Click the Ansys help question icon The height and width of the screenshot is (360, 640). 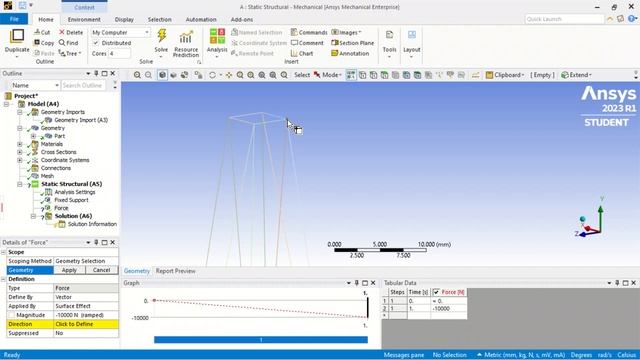633,19
